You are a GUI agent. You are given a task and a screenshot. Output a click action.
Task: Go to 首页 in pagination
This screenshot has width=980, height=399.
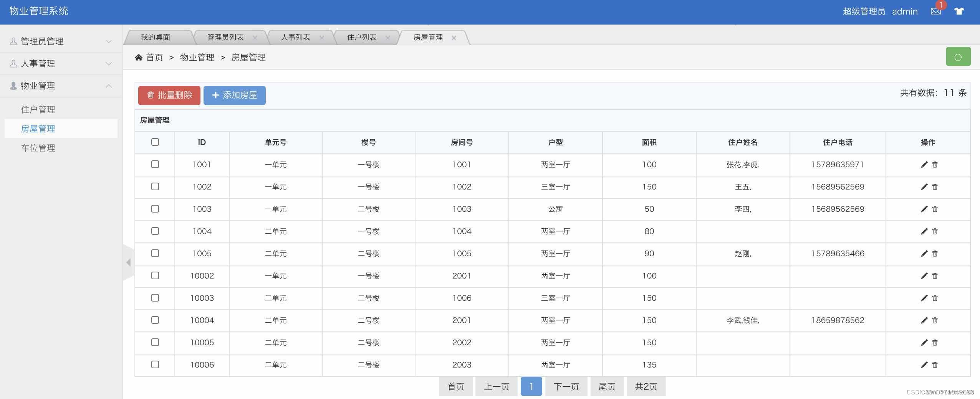pyautogui.click(x=456, y=386)
